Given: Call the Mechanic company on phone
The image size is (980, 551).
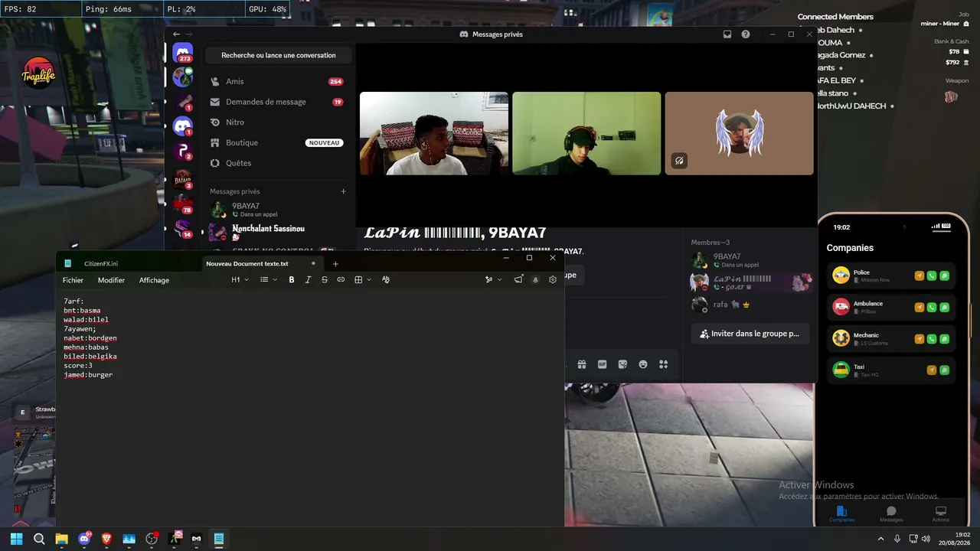Looking at the screenshot, I should pos(932,338).
